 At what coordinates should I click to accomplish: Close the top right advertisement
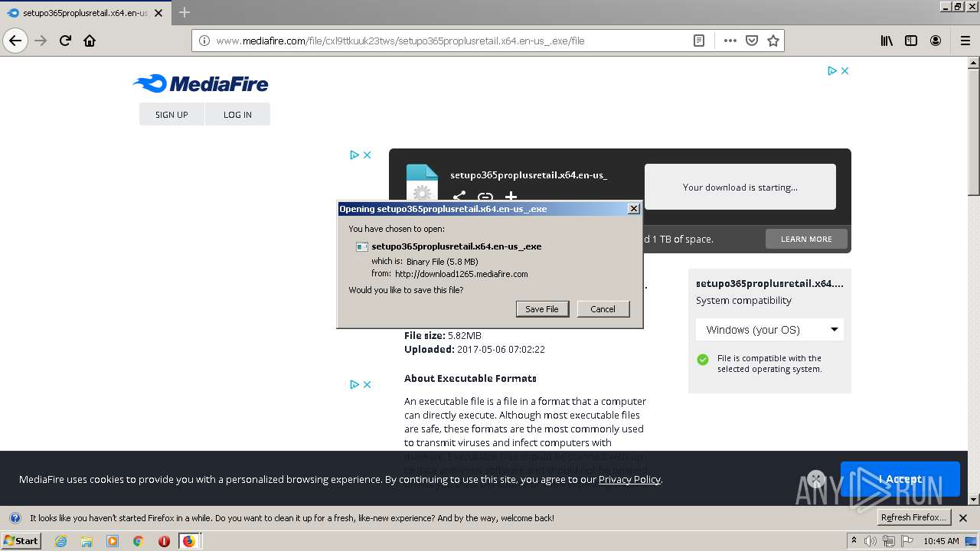pos(844,70)
